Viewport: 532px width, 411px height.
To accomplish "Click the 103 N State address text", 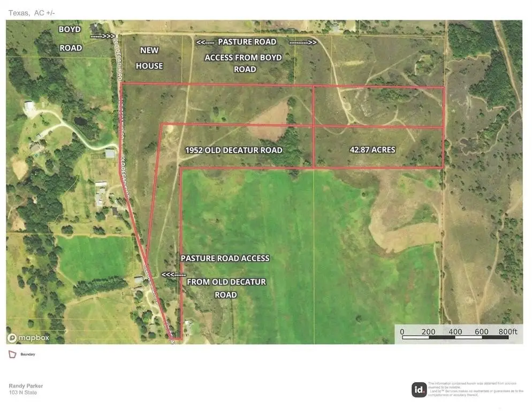I will [x=23, y=393].
